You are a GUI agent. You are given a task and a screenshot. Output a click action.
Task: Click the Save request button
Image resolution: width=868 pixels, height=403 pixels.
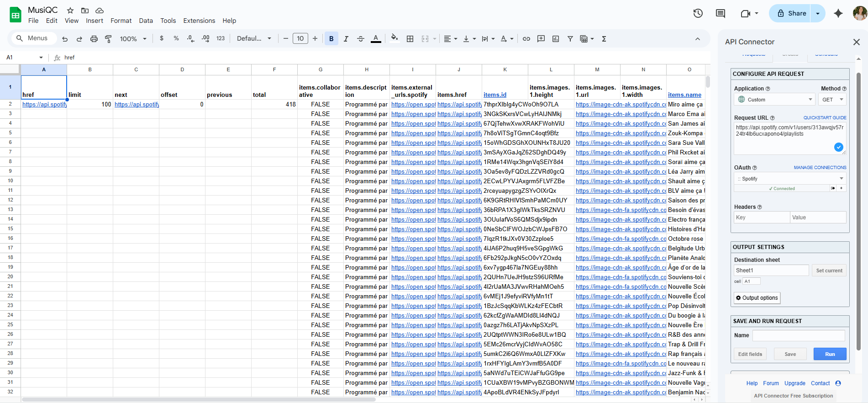pos(790,354)
